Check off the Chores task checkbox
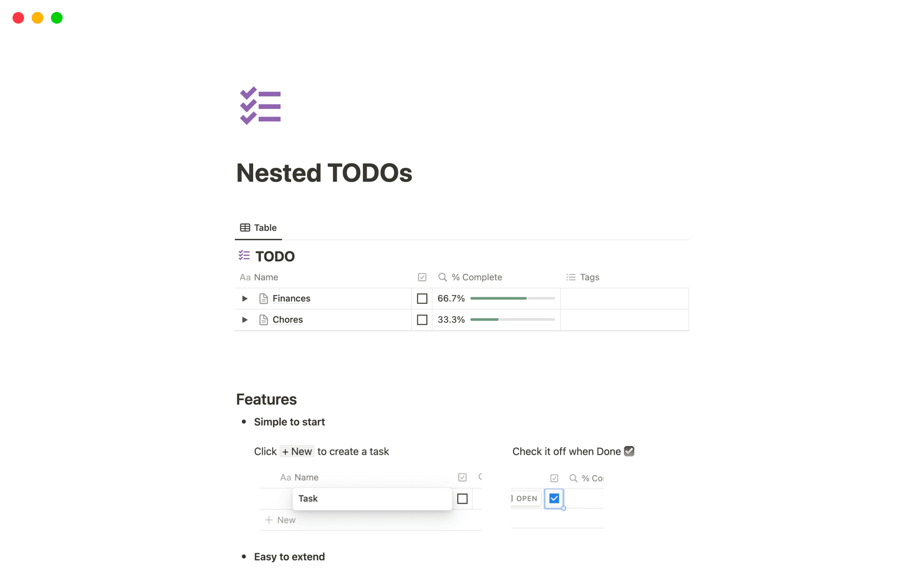924x578 pixels. point(422,319)
